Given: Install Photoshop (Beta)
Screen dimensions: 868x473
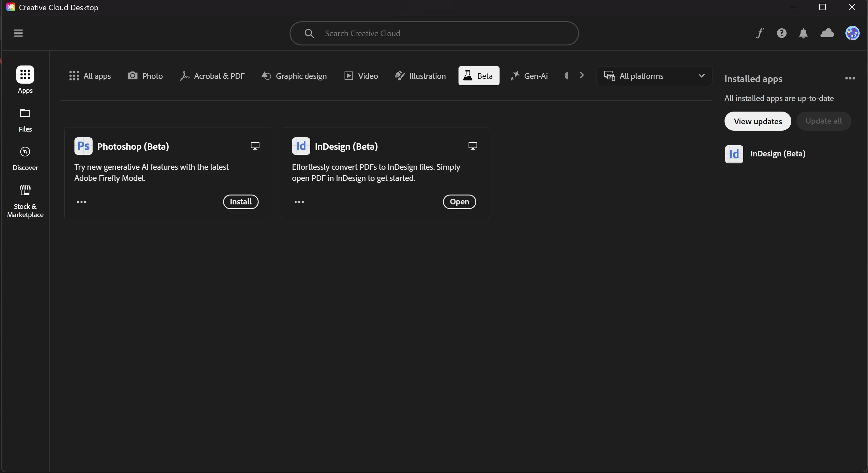Looking at the screenshot, I should pos(241,202).
